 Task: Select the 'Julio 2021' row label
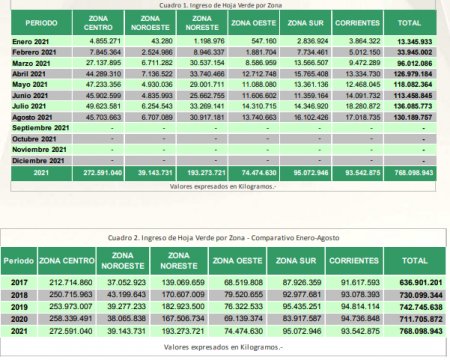tap(29, 106)
